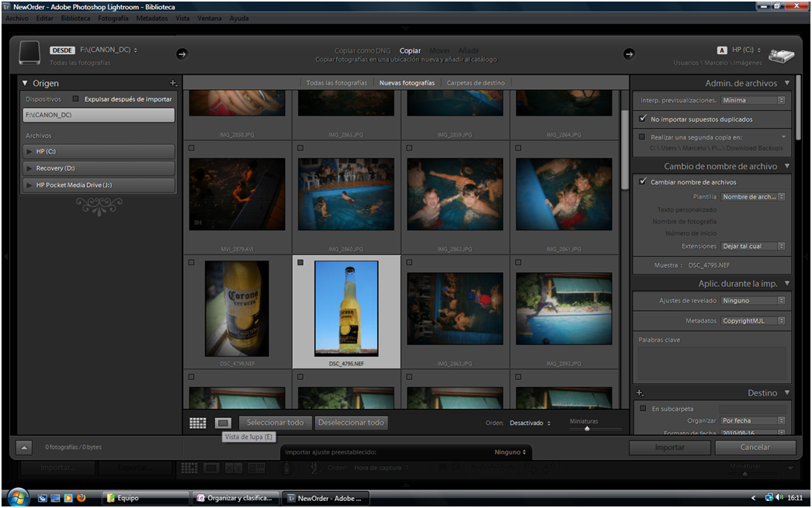Image resolution: width=812 pixels, height=508 pixels.
Task: Show the Todas las fotografías tab
Action: point(337,83)
